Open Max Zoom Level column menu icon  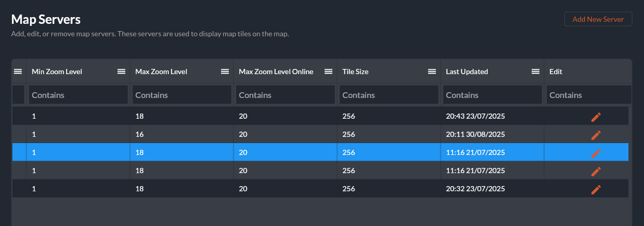coord(225,72)
